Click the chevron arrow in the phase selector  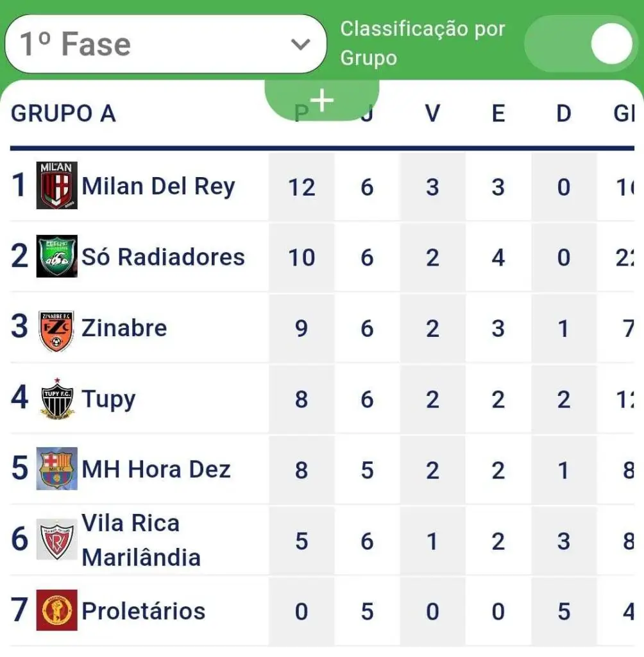coord(300,44)
